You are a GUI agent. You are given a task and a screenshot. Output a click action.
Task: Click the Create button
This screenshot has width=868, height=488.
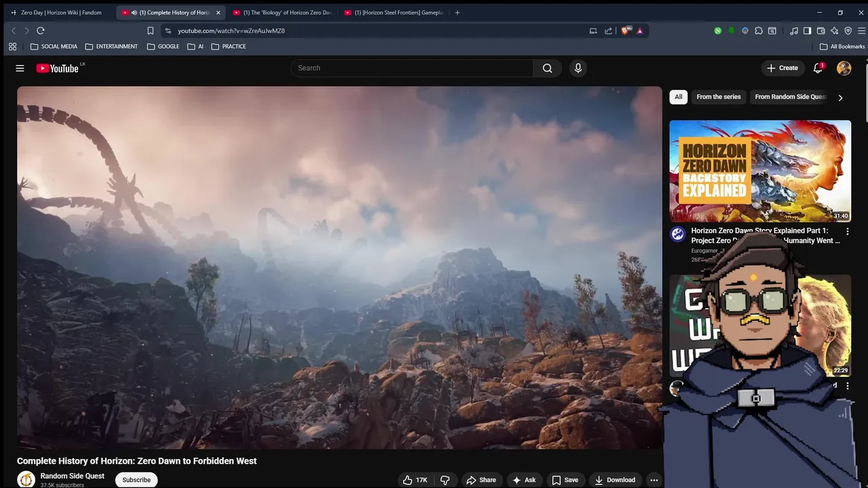(x=783, y=68)
